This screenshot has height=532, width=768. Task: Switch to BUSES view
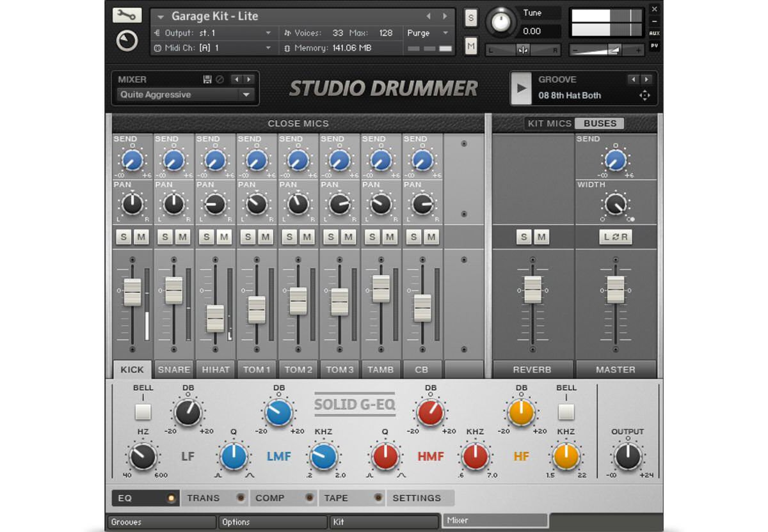click(x=599, y=123)
